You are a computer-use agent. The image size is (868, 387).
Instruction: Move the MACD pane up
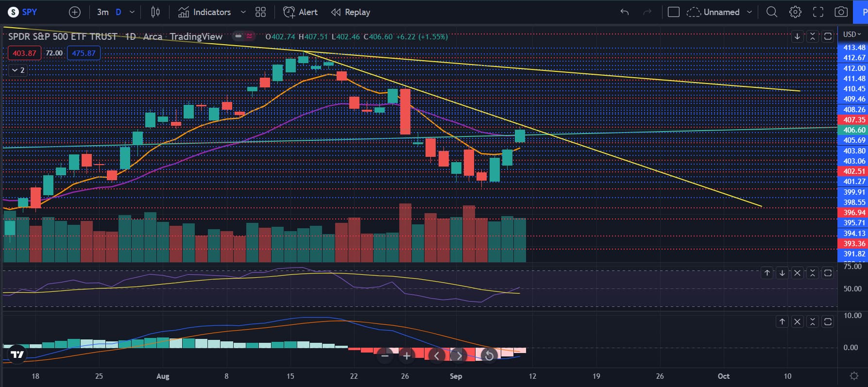click(x=782, y=321)
